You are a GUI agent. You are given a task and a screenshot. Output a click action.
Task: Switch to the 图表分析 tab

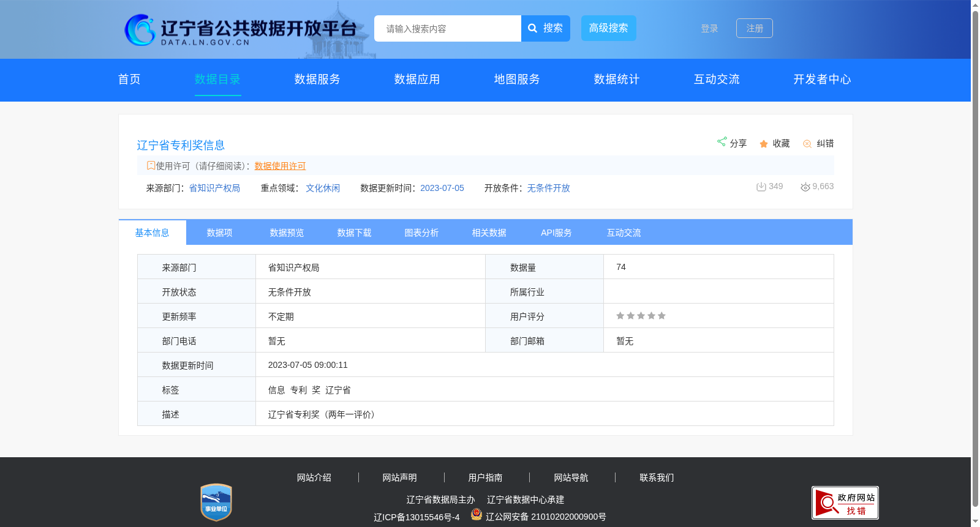tap(422, 233)
